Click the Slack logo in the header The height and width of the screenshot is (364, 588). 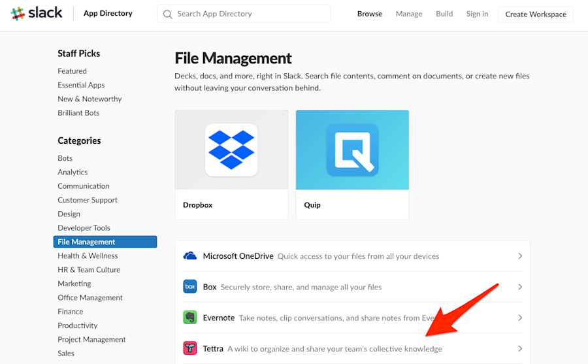[37, 13]
